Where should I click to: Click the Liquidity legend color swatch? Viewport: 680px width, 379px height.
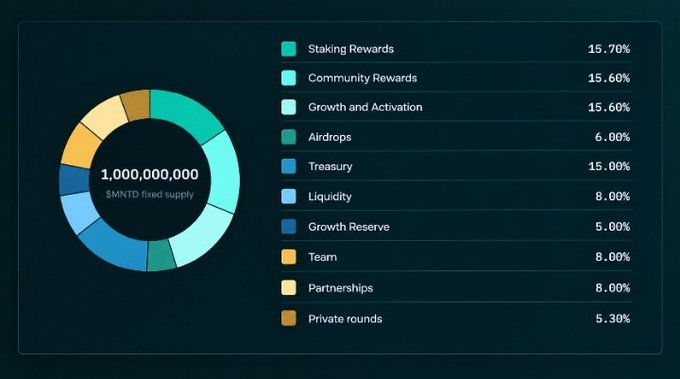288,196
